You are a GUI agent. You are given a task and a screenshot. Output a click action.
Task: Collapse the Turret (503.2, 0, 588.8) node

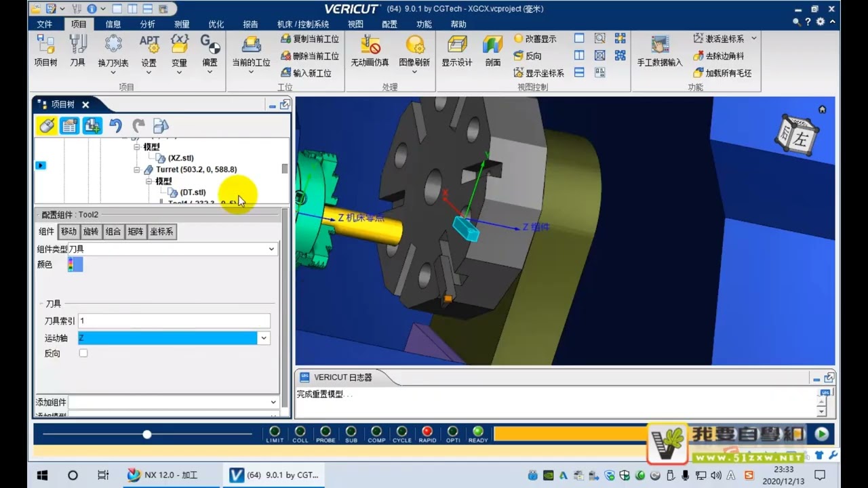[x=137, y=169]
